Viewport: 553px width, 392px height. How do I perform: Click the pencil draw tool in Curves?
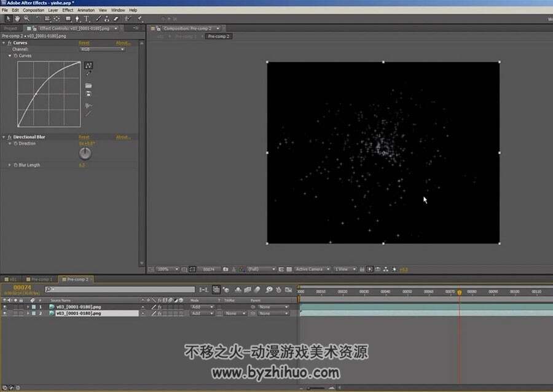coord(88,73)
